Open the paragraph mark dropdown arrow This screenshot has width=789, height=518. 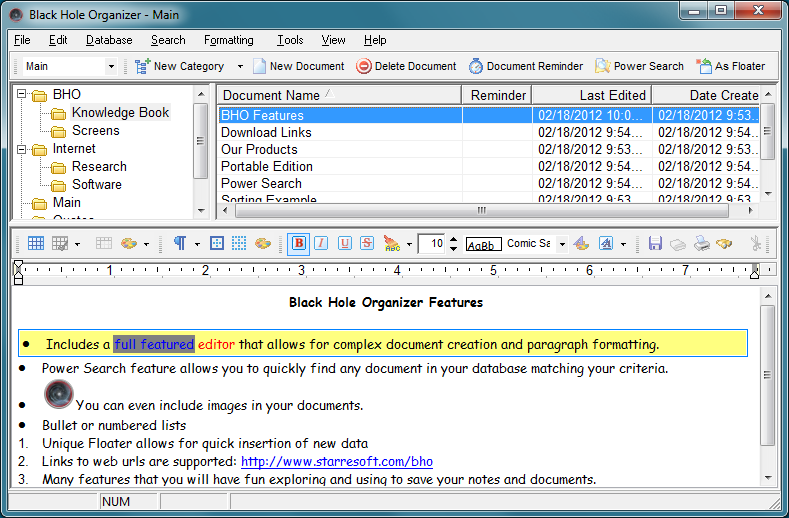tap(197, 245)
